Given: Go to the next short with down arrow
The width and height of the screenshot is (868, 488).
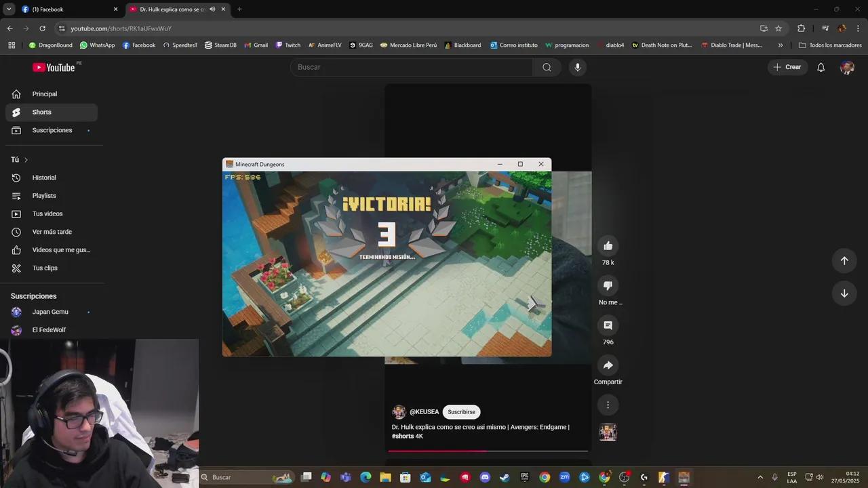Looking at the screenshot, I should (844, 293).
